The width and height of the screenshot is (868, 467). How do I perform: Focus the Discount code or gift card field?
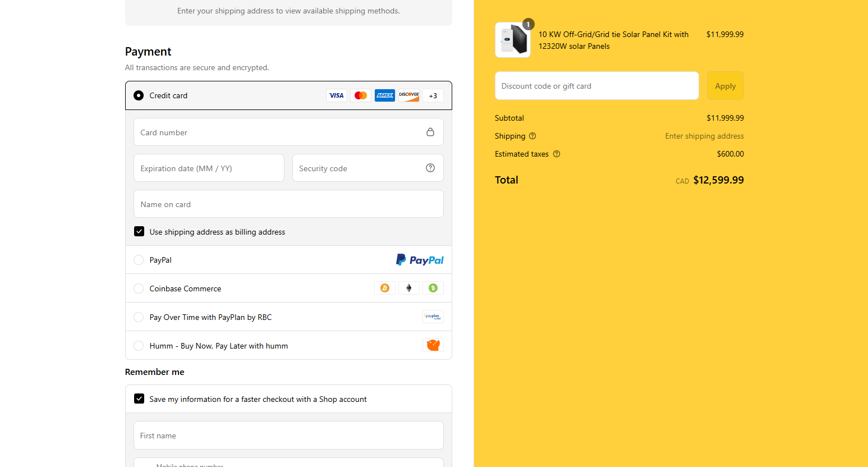click(x=596, y=86)
